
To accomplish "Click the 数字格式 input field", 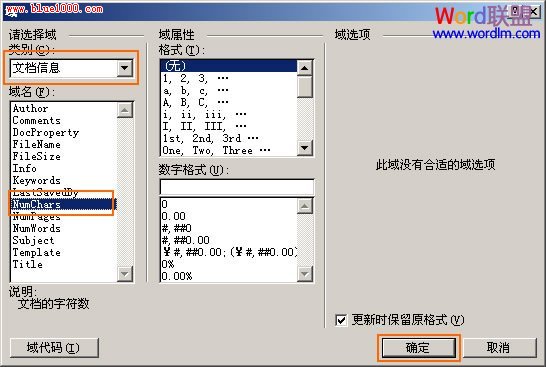I will 237,187.
